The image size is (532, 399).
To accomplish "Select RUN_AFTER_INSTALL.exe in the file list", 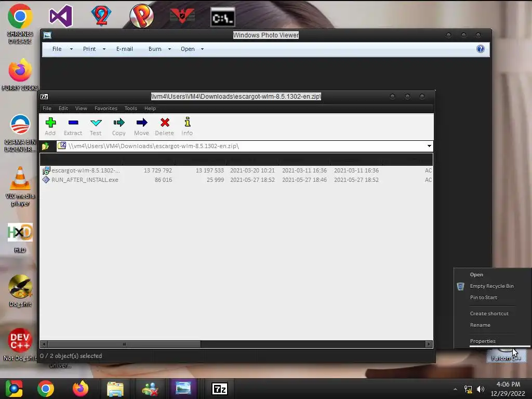I will pos(236,180).
